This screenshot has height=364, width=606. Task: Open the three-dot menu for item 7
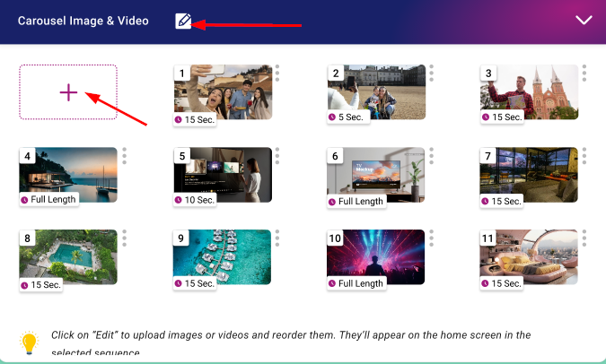click(x=584, y=156)
